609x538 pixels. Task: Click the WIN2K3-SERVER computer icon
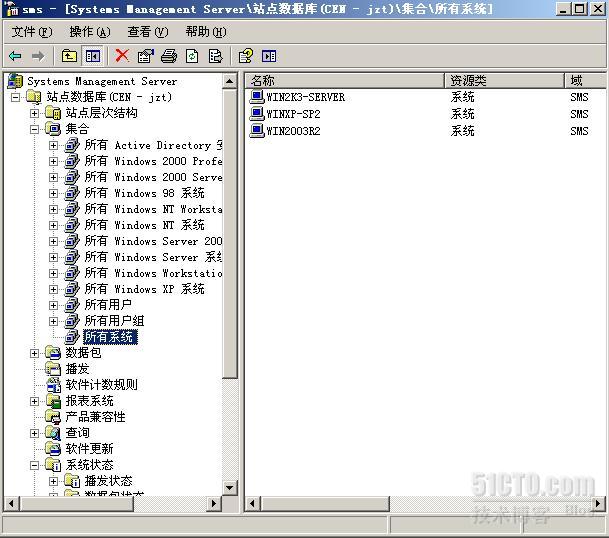[x=256, y=97]
